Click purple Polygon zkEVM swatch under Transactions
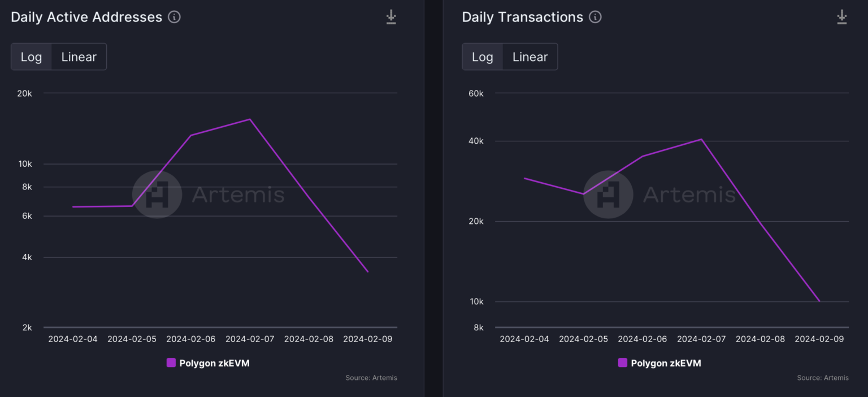This screenshot has width=868, height=397. [623, 363]
